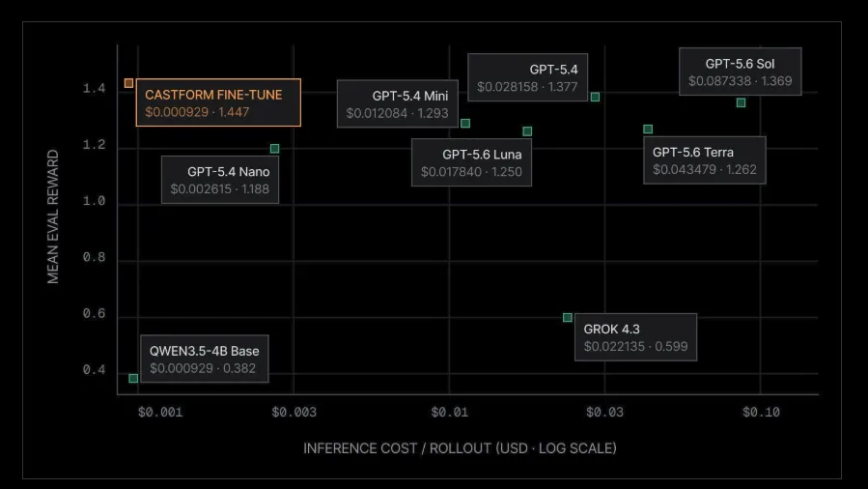Click the GPT-5.6 Luna label box

click(x=471, y=162)
